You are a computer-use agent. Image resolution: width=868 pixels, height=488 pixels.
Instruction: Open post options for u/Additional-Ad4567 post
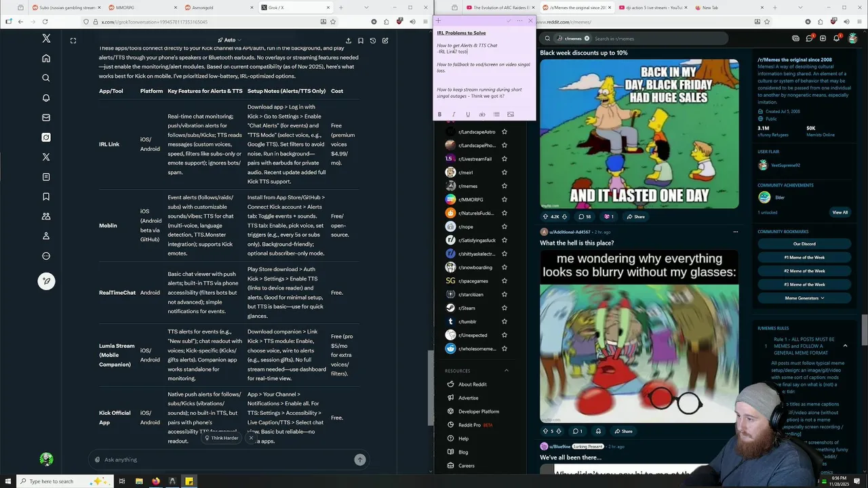coord(735,232)
